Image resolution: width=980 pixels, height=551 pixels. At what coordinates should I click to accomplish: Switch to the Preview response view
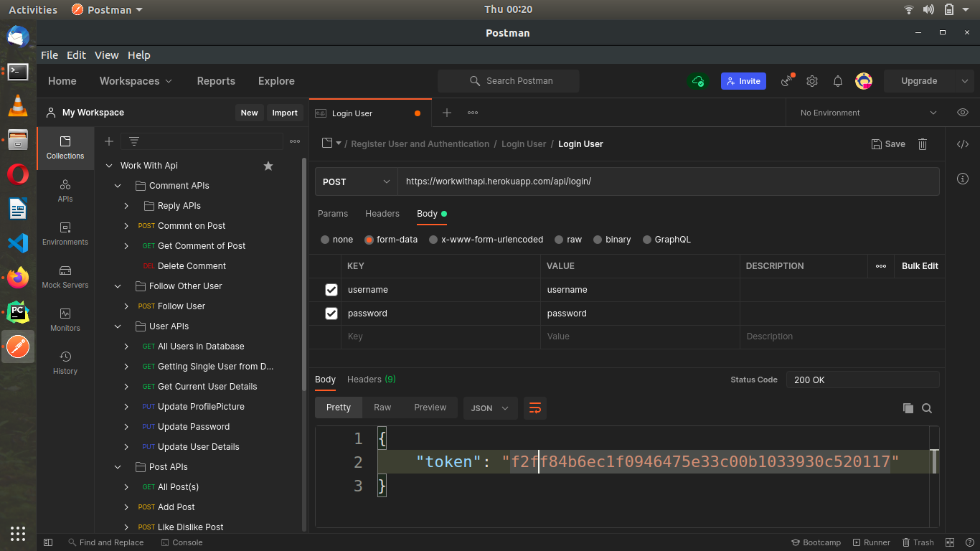click(430, 408)
